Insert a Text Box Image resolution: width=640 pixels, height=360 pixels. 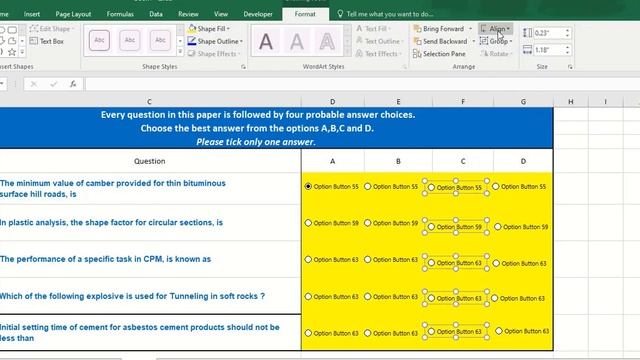point(47,41)
